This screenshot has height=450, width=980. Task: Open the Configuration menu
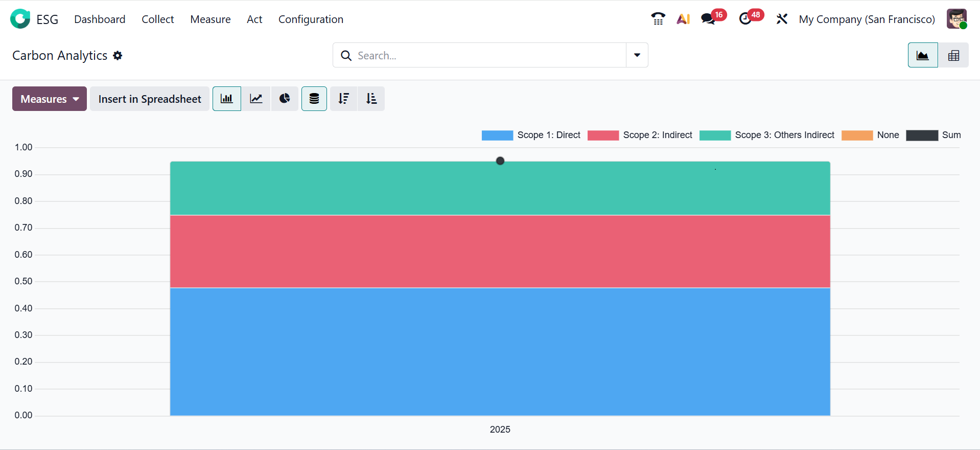(x=311, y=19)
